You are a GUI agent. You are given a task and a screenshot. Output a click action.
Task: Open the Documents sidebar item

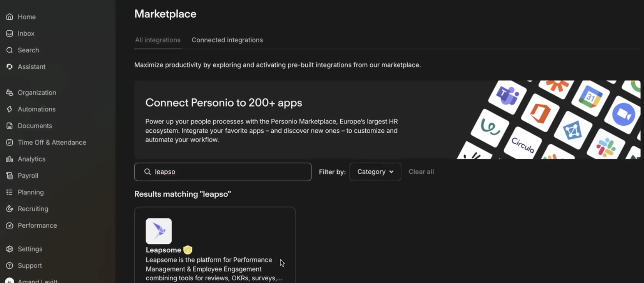(x=29, y=126)
